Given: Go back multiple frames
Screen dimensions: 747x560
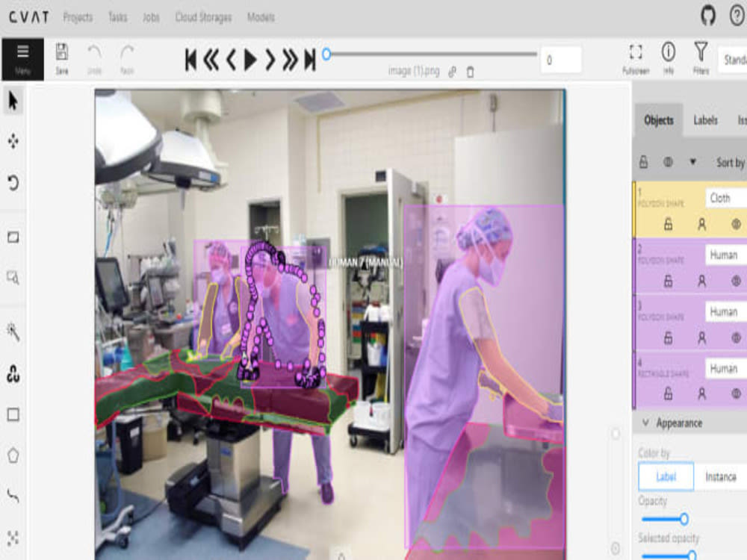Looking at the screenshot, I should point(211,60).
